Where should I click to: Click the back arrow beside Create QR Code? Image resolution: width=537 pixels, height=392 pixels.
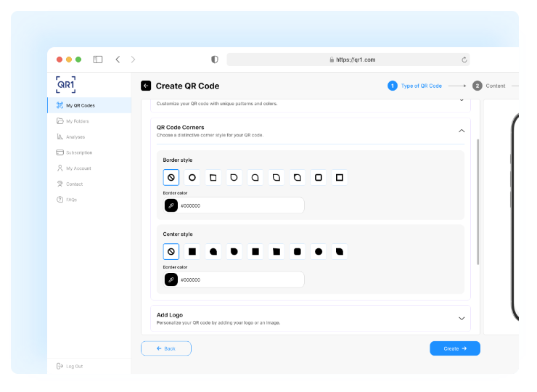coord(146,86)
